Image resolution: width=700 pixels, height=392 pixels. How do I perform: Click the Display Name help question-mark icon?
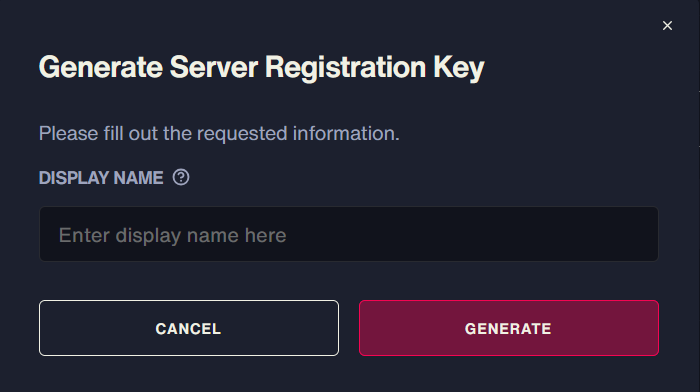click(x=181, y=177)
